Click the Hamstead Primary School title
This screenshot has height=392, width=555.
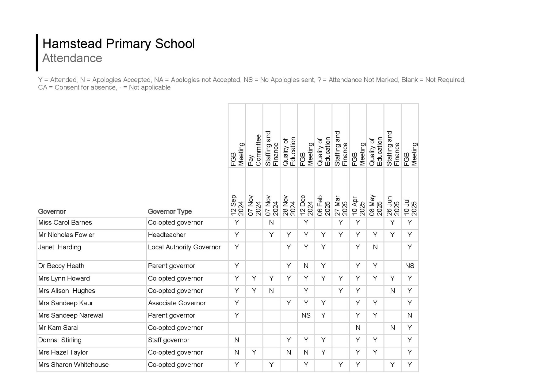click(118, 44)
